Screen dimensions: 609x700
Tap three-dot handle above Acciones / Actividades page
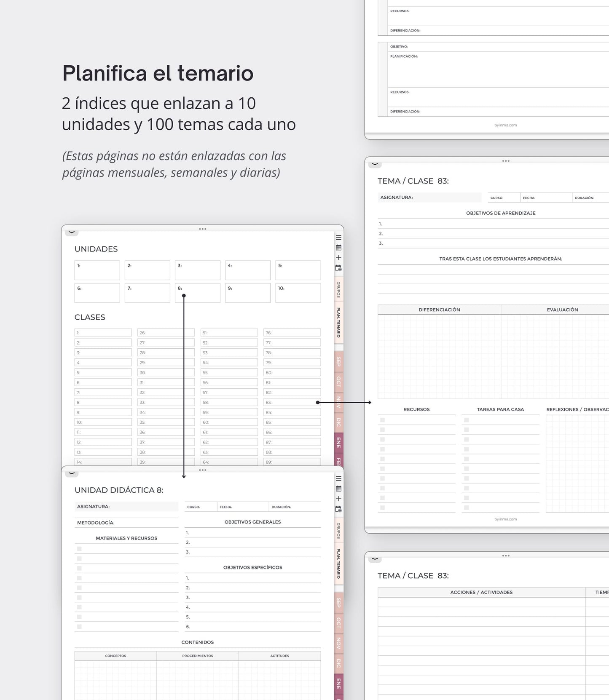(x=506, y=556)
